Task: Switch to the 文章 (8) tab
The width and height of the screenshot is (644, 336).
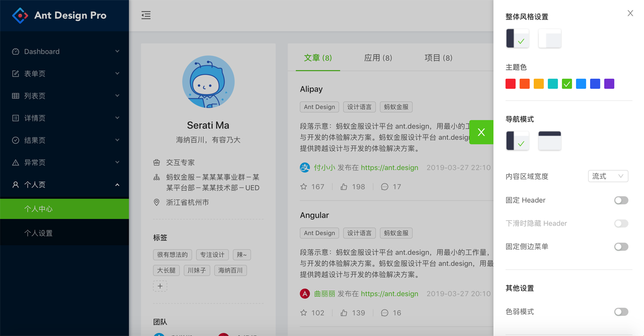Action: click(x=318, y=58)
